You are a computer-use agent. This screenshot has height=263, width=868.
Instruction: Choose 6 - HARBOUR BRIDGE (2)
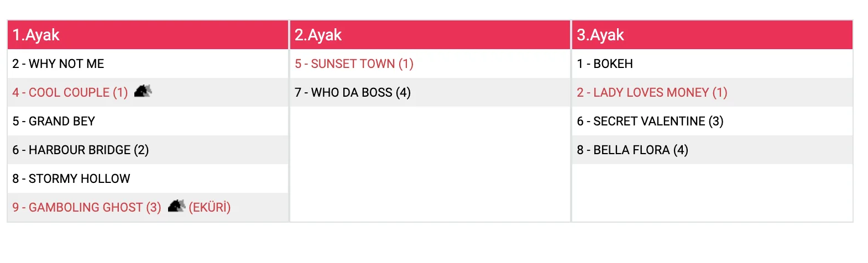[x=80, y=150]
